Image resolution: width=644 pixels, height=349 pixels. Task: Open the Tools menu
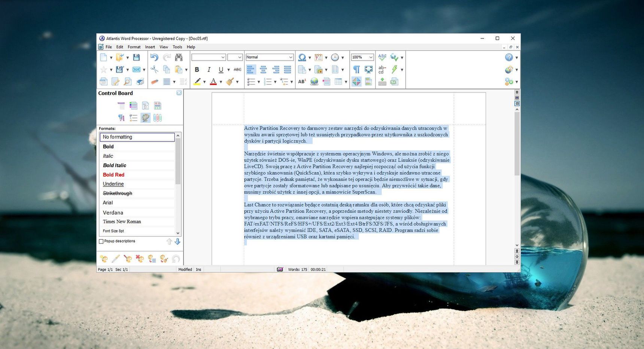[177, 47]
